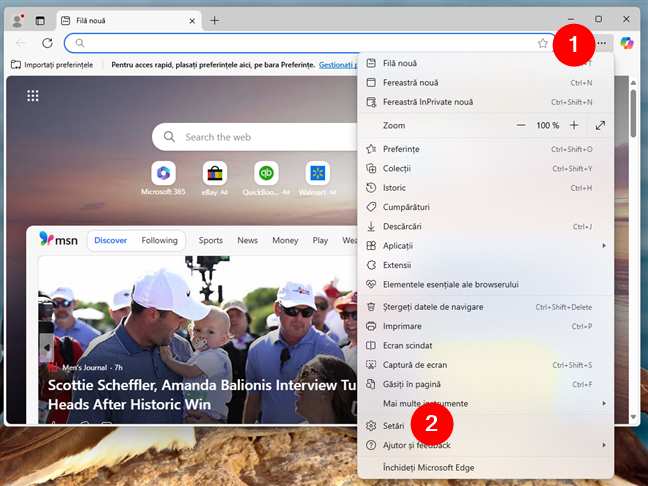
Task: Select the Discover tab
Action: [110, 241]
